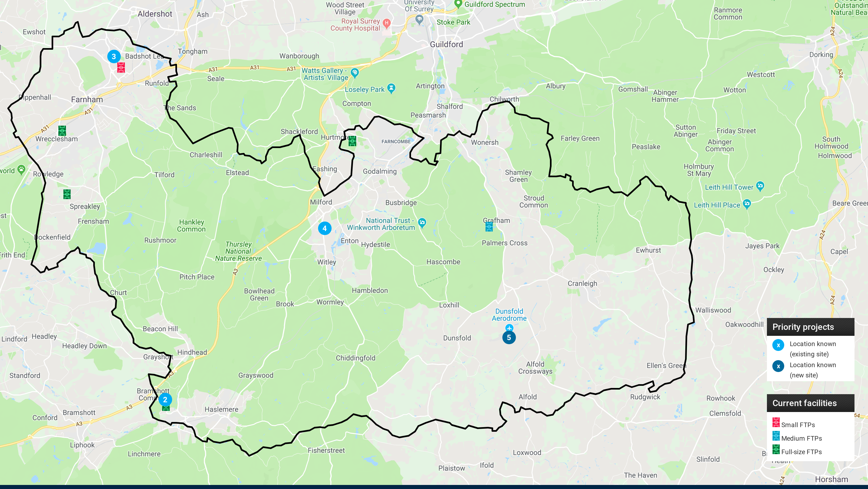Open the Royal Surrey County Hospital pin

[x=387, y=24]
